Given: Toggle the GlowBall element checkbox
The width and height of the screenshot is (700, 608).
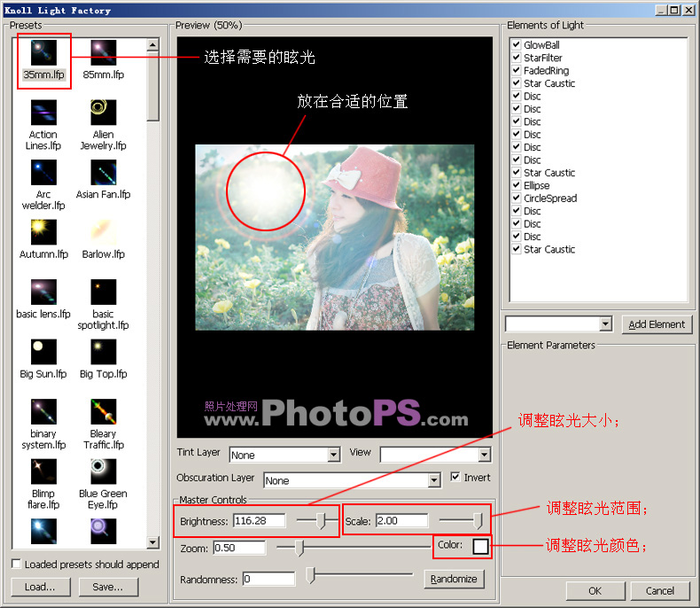Looking at the screenshot, I should point(517,44).
